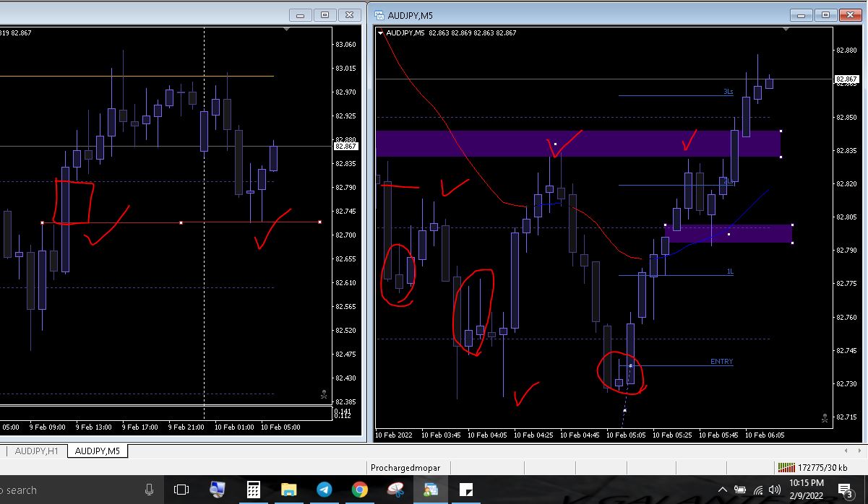Image resolution: width=868 pixels, height=504 pixels.
Task: Click the current price tag 82.867 on H1 chart
Action: click(345, 146)
